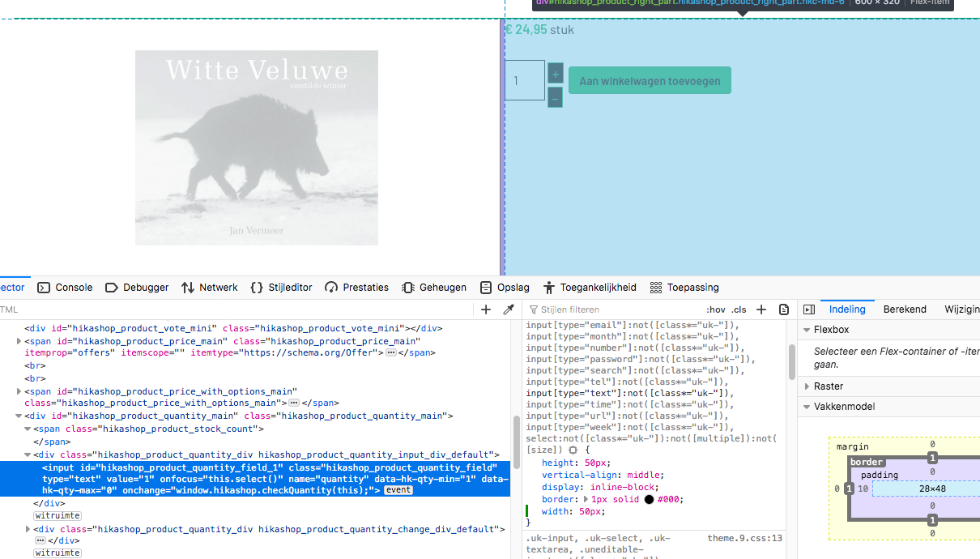Collapse the Vakkenmodel section

coord(807,407)
